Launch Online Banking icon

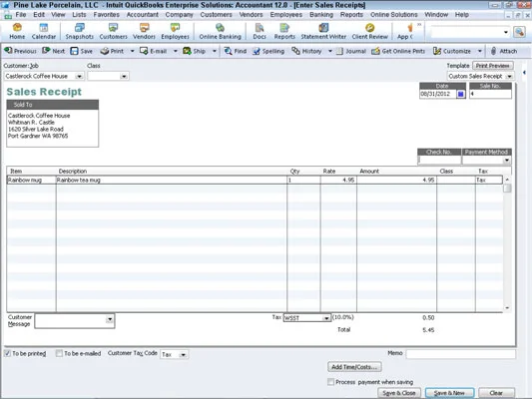[x=220, y=31]
